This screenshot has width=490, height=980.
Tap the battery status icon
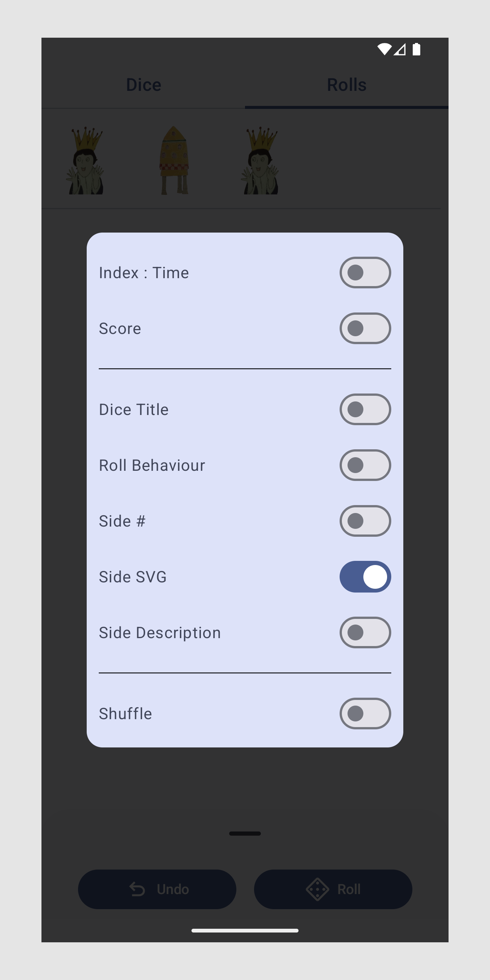[416, 49]
